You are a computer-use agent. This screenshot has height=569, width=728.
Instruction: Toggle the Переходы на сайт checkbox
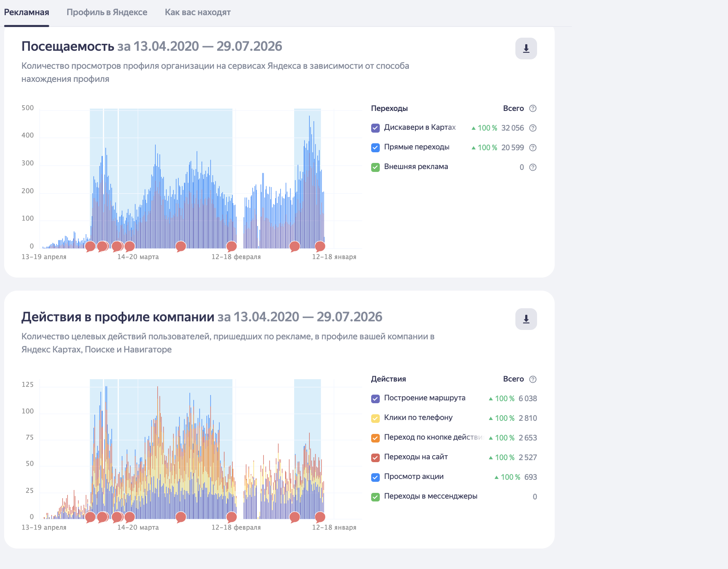(x=375, y=458)
